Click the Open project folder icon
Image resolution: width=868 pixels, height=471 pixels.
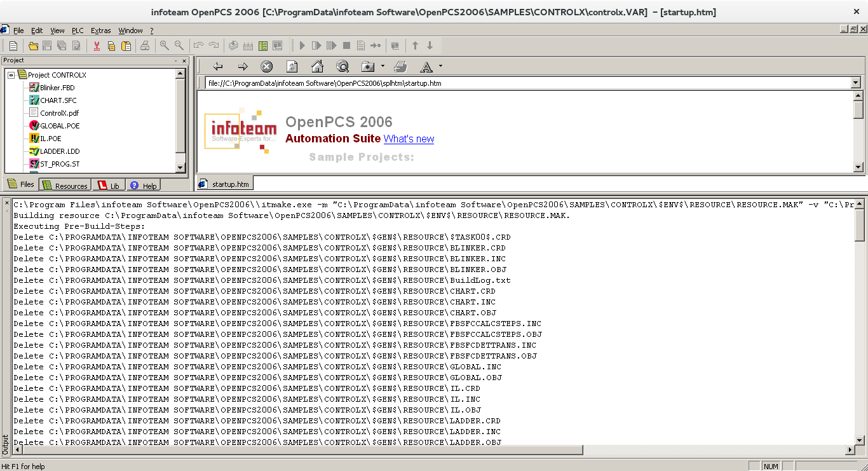pyautogui.click(x=33, y=46)
